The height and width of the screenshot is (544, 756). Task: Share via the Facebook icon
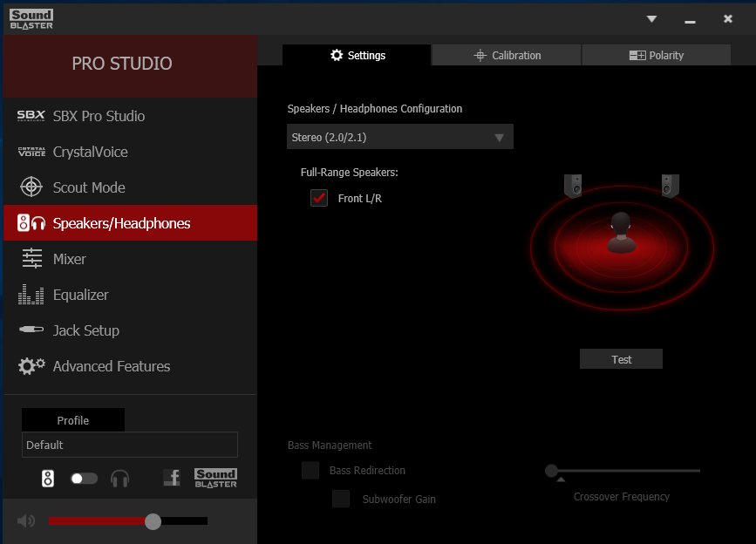pyautogui.click(x=172, y=477)
